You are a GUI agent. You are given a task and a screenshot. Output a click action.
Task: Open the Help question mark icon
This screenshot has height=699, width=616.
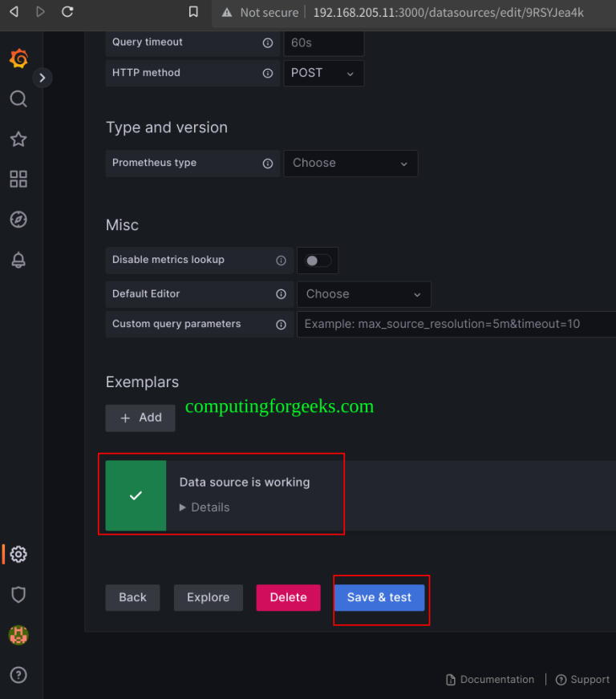coord(18,674)
